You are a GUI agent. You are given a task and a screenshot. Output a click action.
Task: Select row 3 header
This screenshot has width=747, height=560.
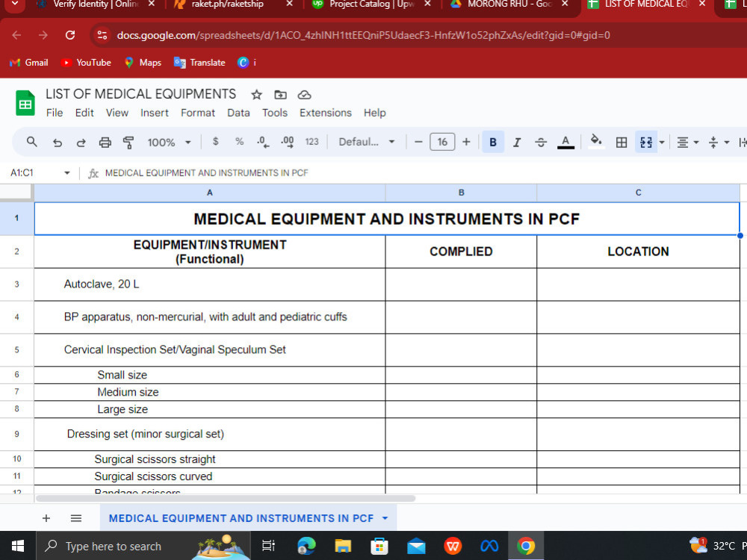coord(16,284)
